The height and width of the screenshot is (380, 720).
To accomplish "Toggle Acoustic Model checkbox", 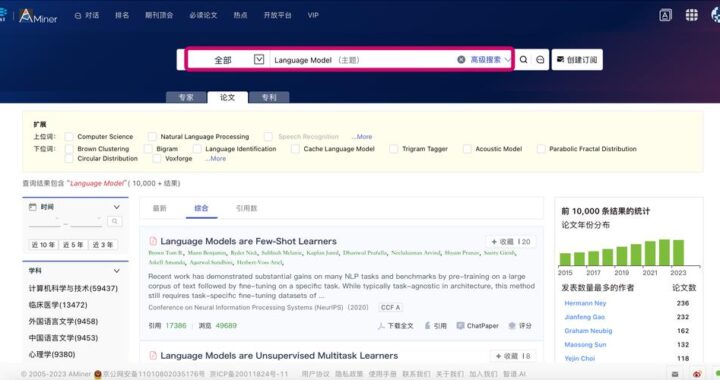I will tap(467, 149).
